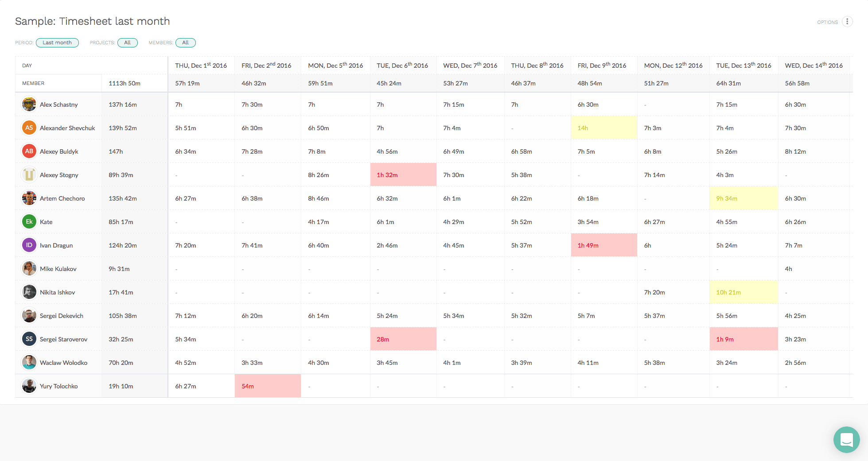Click Ivan Dragun's purple ID avatar
The width and height of the screenshot is (868, 461).
(x=29, y=245)
